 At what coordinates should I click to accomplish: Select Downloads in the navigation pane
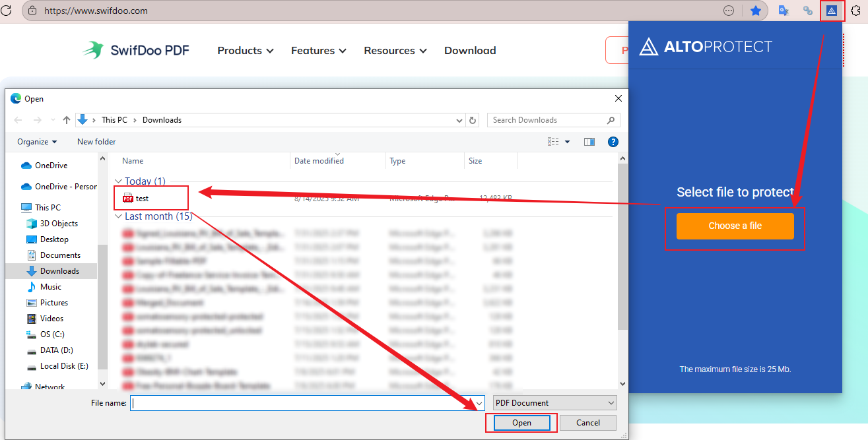click(x=51, y=271)
